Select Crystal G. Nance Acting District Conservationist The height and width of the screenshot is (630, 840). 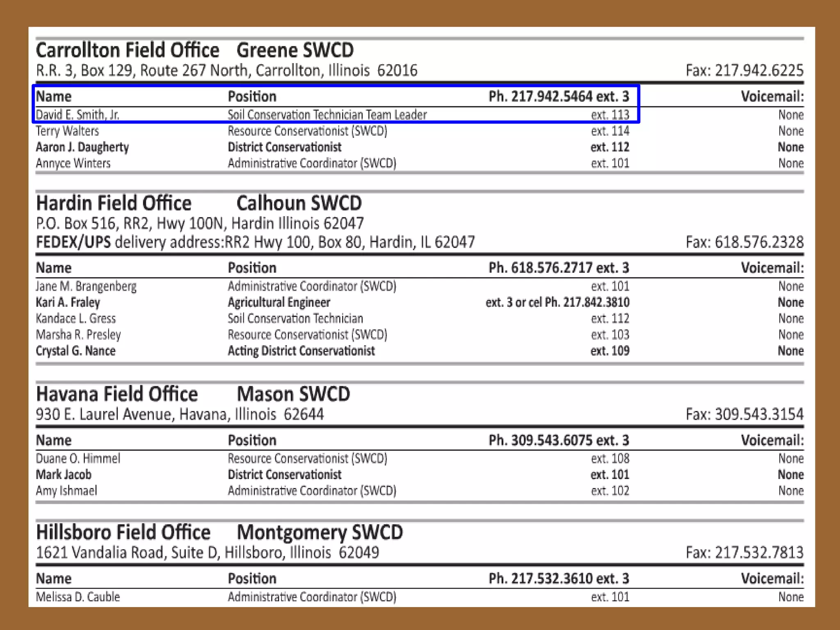[301, 351]
